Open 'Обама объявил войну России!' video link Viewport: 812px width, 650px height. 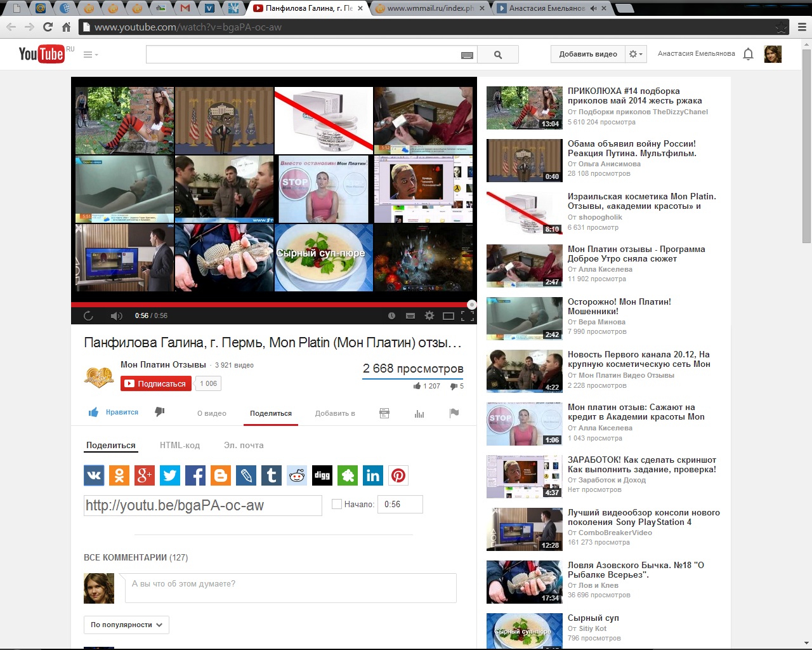tap(632, 149)
